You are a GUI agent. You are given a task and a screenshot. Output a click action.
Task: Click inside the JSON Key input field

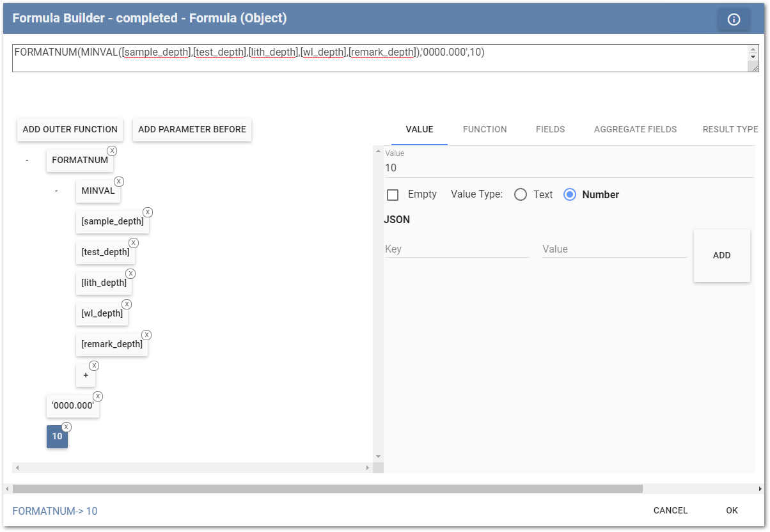point(457,249)
